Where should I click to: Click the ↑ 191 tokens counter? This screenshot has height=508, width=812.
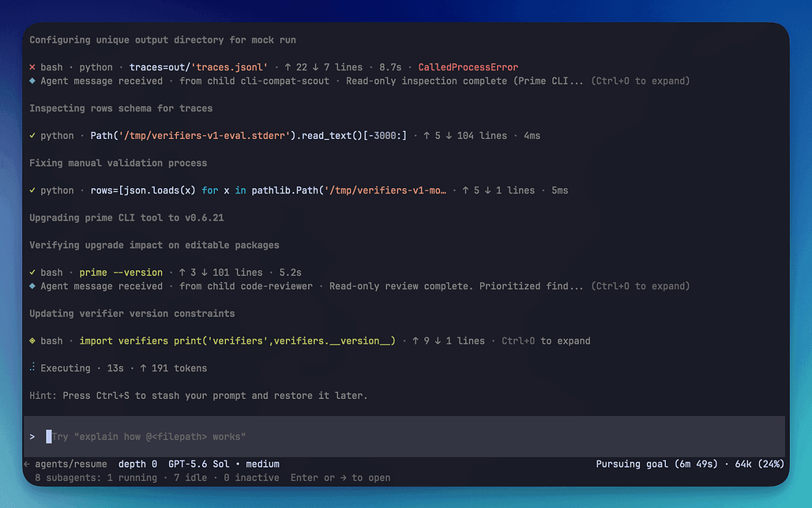point(174,368)
